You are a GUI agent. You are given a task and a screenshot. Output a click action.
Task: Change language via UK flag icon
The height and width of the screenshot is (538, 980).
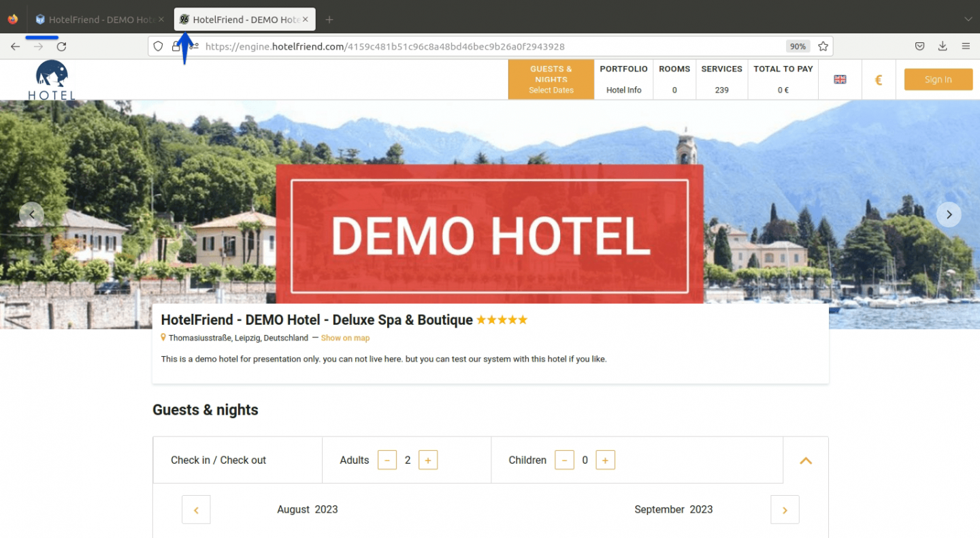(840, 80)
